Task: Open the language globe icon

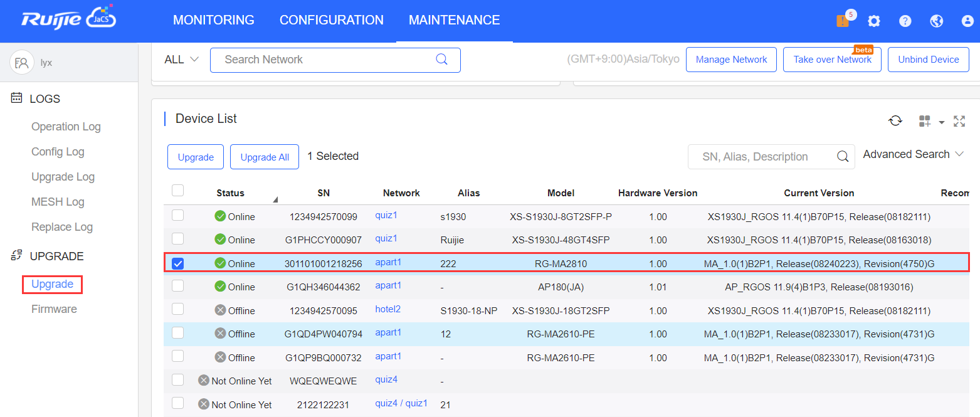Action: point(937,21)
